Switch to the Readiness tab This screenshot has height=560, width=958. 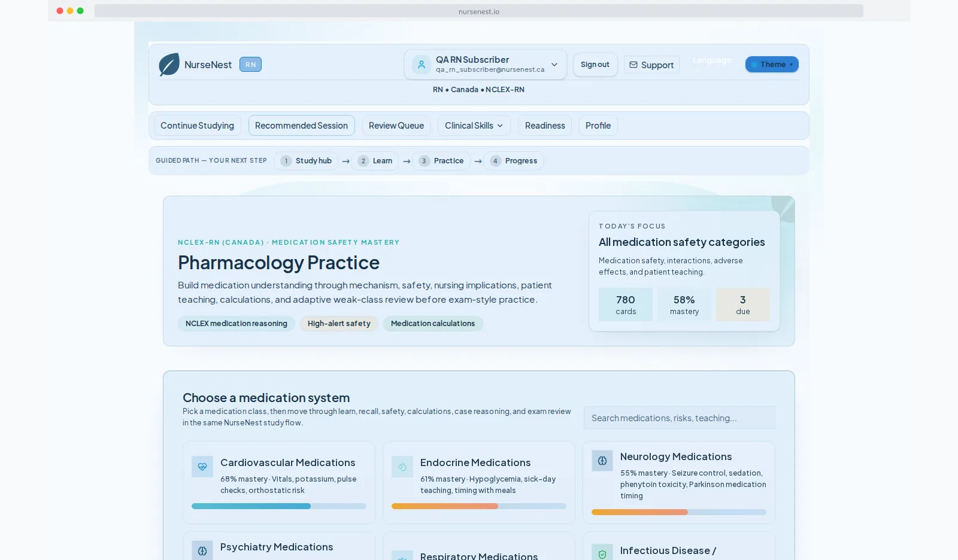[x=545, y=126]
